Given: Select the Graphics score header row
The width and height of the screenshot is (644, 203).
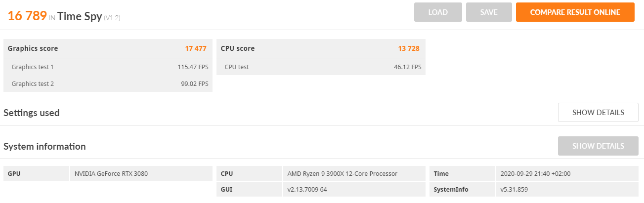Looking at the screenshot, I should 108,48.
